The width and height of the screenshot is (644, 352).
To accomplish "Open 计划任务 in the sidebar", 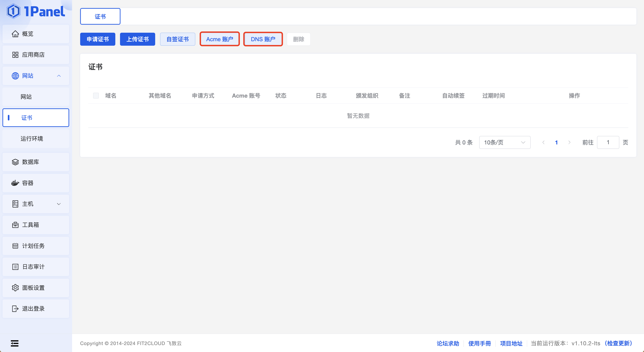I will click(x=36, y=246).
